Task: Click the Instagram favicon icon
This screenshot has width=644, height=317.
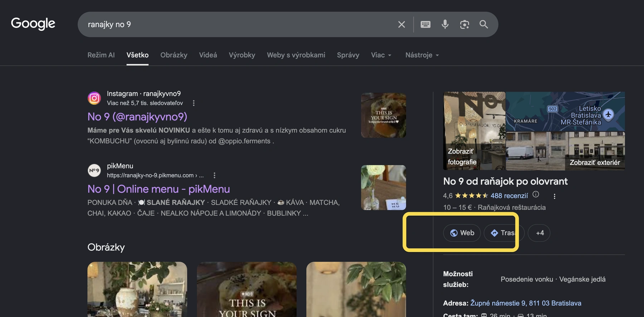Action: pyautogui.click(x=94, y=98)
